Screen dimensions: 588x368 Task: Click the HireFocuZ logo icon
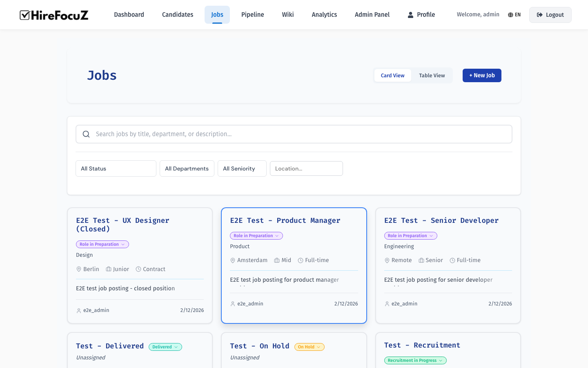click(x=25, y=15)
